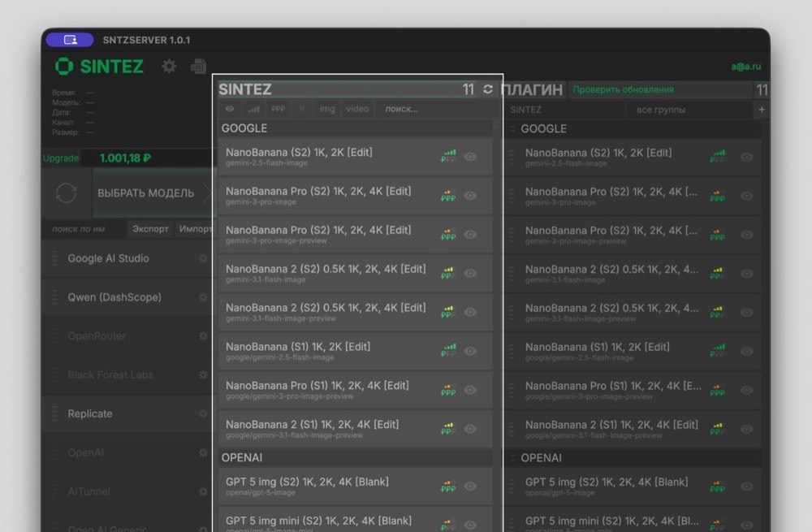
Task: Toggle visibility of SINTEZ GPT 5 img (S2)
Action: [x=470, y=486]
